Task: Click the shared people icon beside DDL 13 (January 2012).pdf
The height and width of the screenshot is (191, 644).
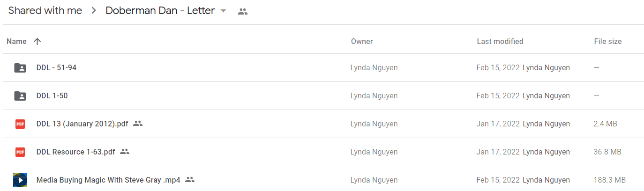Action: [x=137, y=124]
